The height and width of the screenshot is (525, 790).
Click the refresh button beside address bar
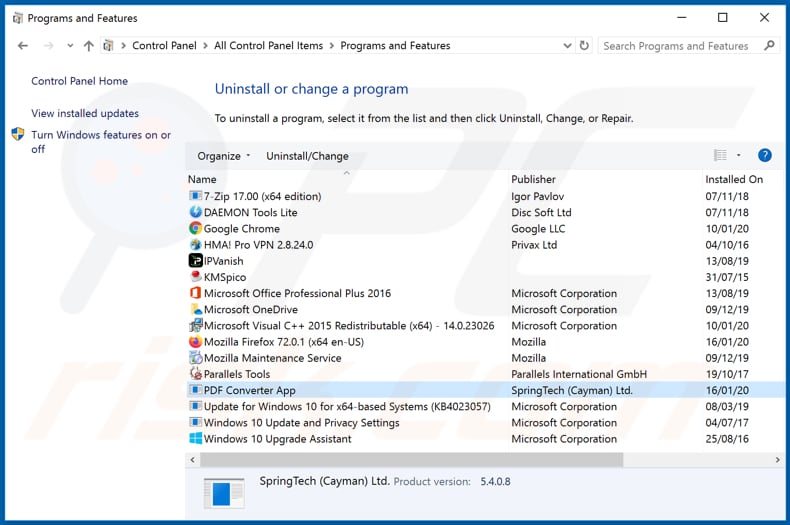(584, 46)
